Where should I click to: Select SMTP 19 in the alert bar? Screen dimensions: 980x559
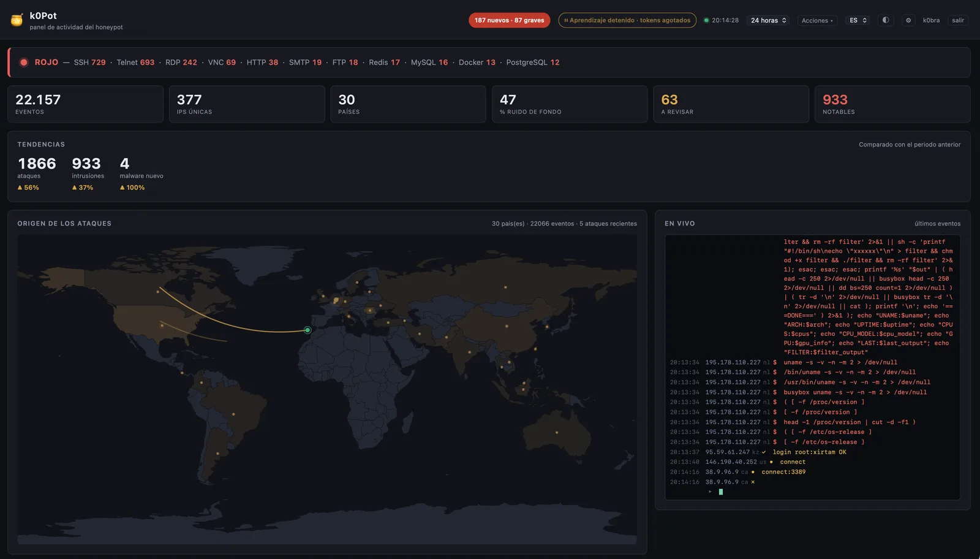click(305, 63)
